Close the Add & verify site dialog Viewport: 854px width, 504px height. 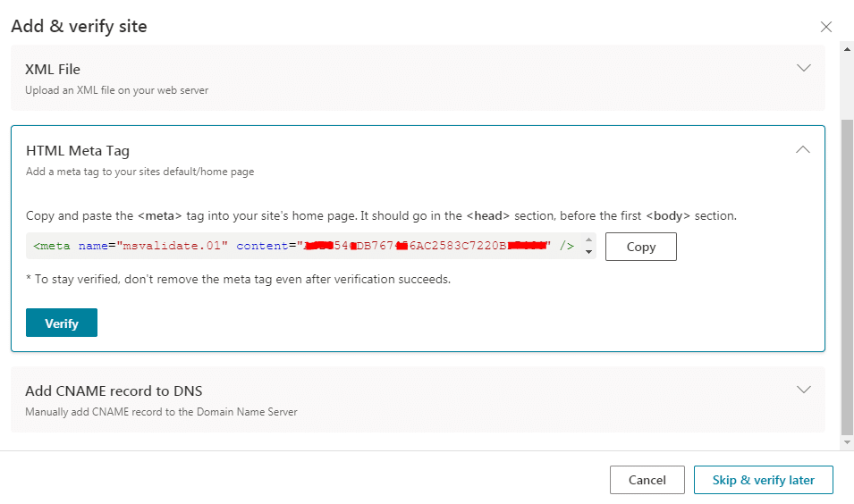(x=825, y=27)
